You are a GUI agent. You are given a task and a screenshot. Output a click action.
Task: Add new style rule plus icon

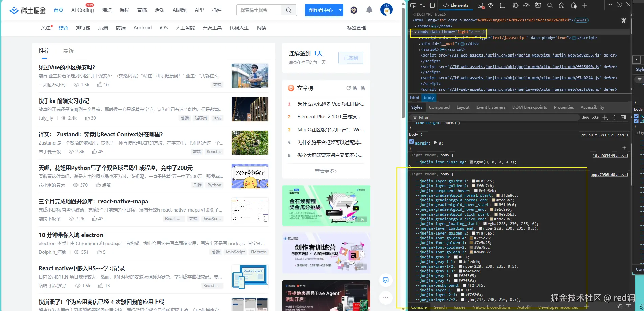coord(605,118)
